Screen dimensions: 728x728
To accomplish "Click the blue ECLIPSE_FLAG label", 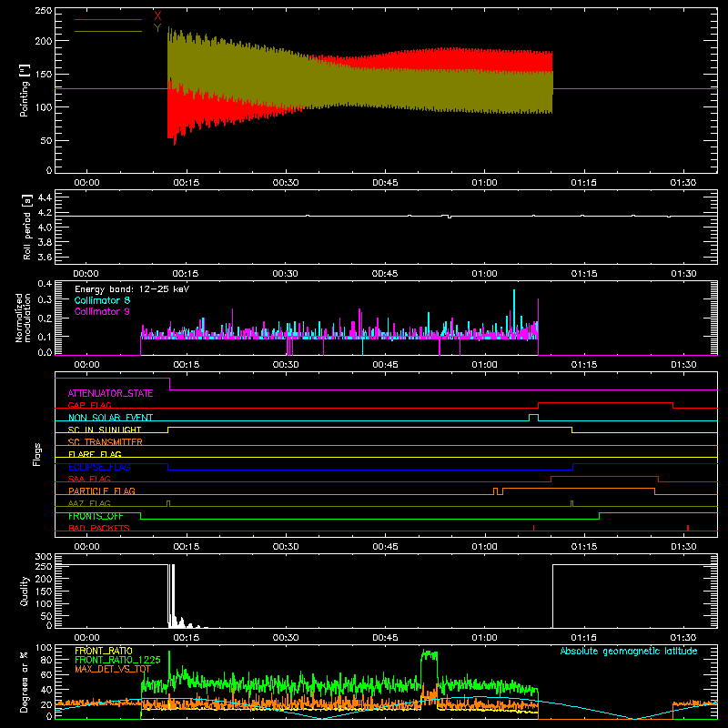I will (99, 467).
